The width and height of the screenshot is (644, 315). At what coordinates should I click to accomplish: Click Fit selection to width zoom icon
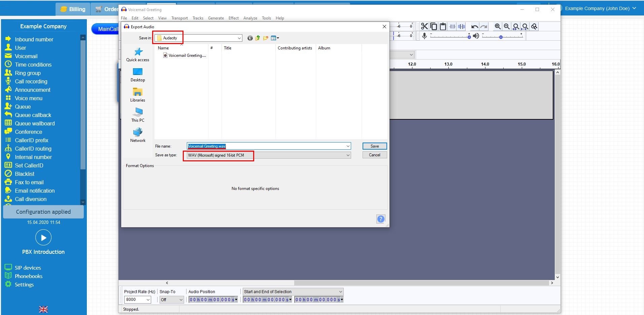516,27
